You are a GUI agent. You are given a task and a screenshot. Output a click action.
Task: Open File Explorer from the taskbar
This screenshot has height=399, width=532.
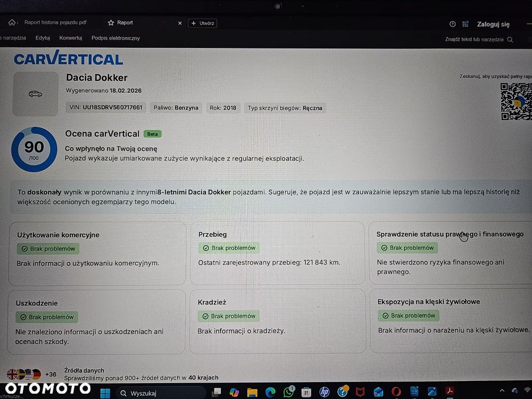pyautogui.click(x=252, y=393)
